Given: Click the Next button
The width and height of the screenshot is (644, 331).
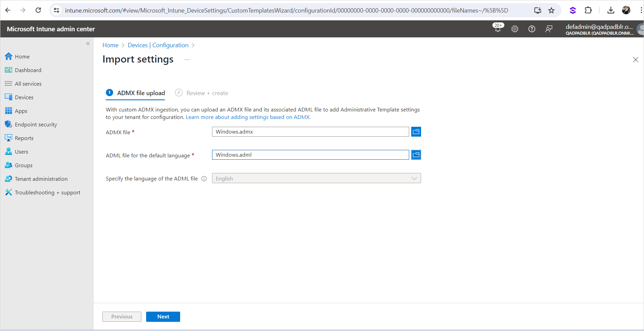Looking at the screenshot, I should point(163,317).
